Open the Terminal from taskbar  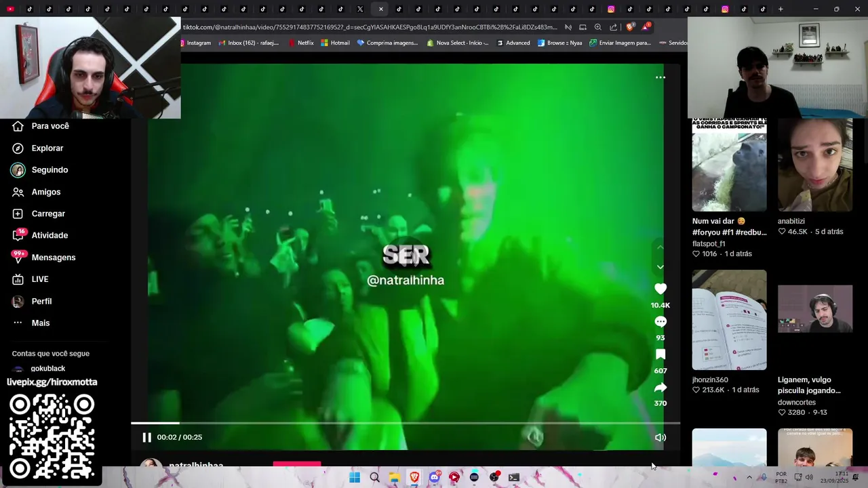point(514,477)
